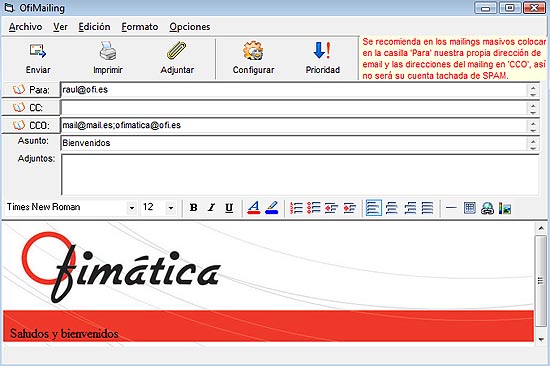550x366 pixels.
Task: Choose font text color
Action: (x=254, y=207)
